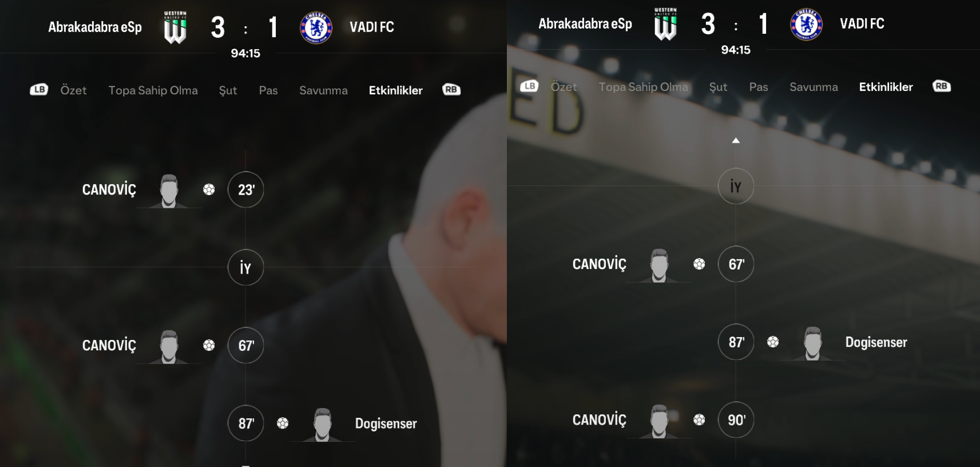Click the RB bumper icon in right panel
Screen dimensions: 980x467
[x=942, y=86]
